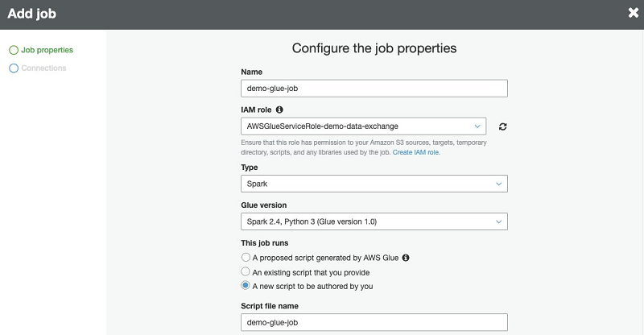644x335 pixels.
Task: Go to Job properties step
Action: (x=47, y=50)
